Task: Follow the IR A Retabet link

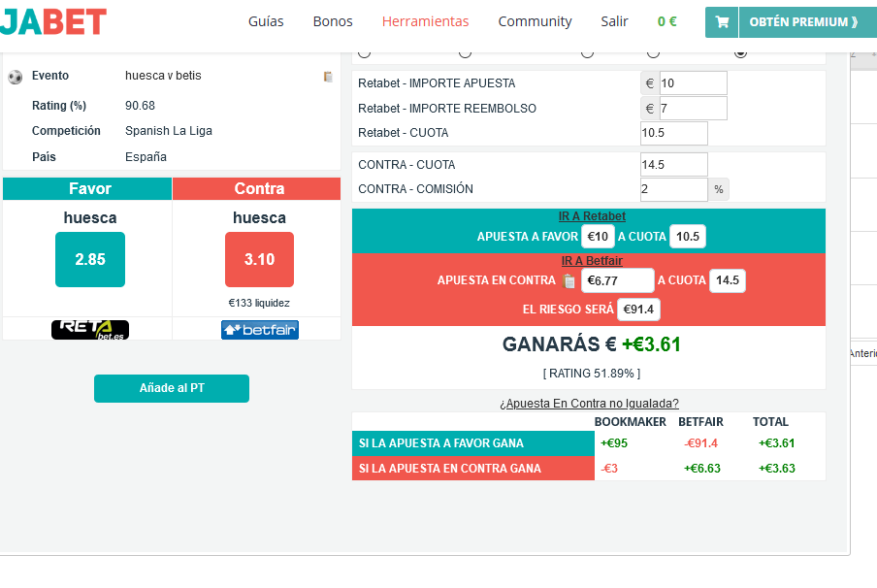Action: [592, 216]
